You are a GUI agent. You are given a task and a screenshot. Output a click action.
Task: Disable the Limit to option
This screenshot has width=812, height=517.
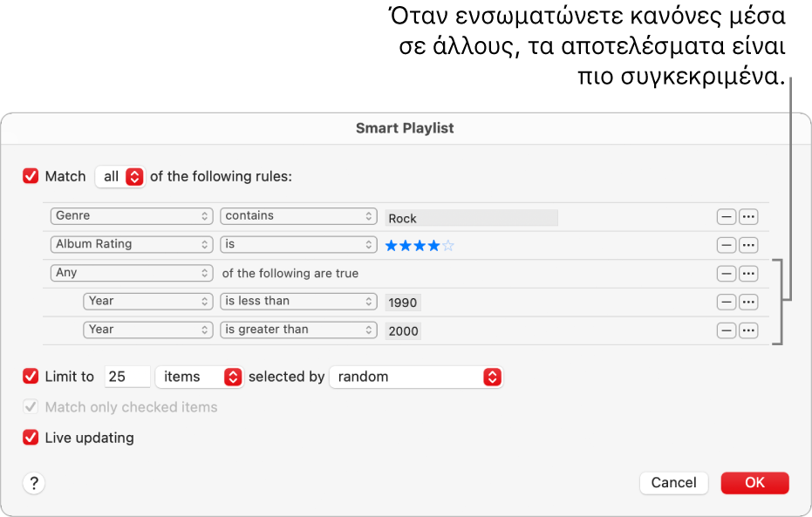point(30,377)
